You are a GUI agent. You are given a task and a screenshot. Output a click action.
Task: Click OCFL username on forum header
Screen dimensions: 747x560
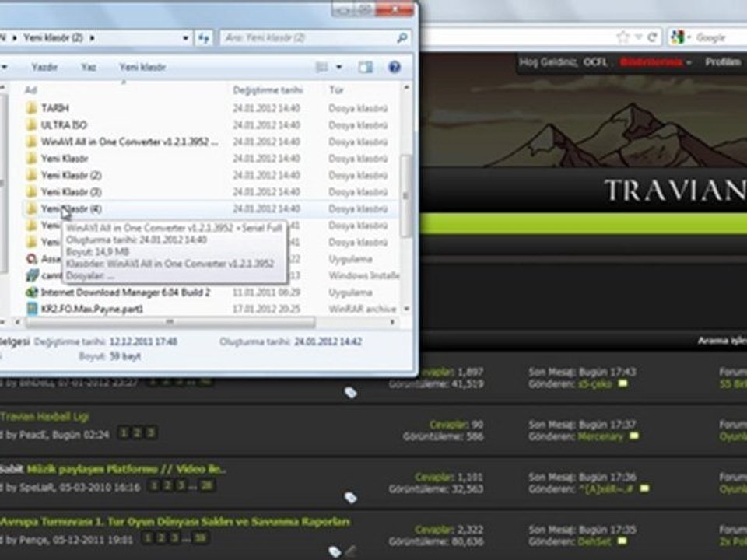coord(595,62)
